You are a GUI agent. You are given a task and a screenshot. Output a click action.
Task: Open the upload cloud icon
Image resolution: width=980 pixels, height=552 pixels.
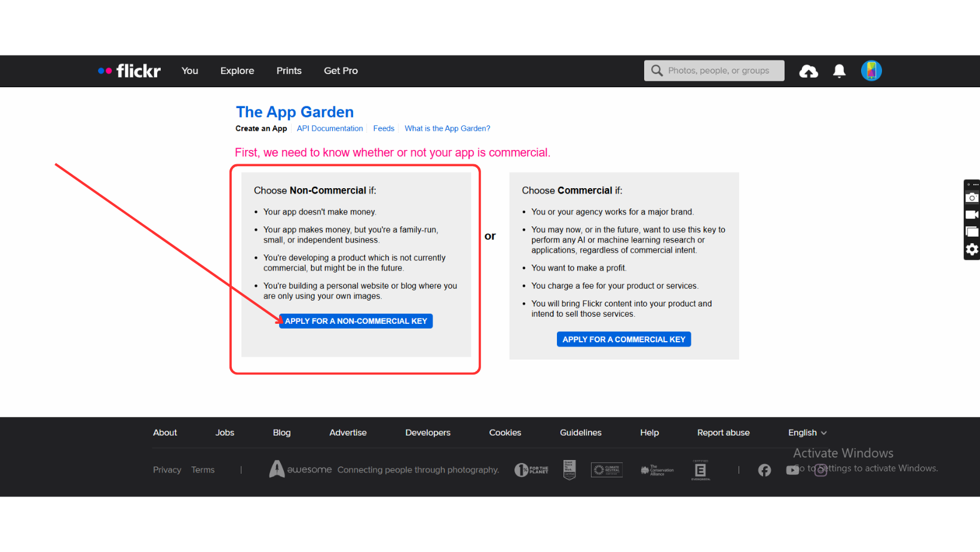point(808,72)
